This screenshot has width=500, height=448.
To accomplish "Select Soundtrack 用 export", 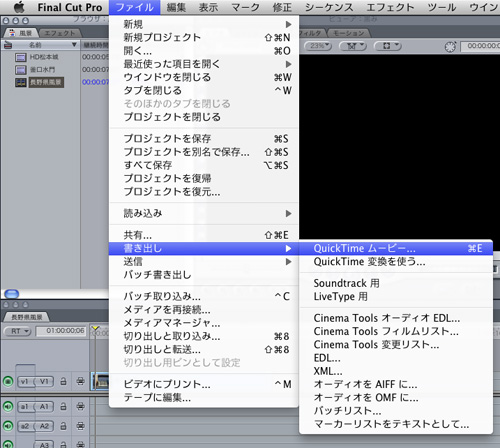I will click(x=396, y=283).
